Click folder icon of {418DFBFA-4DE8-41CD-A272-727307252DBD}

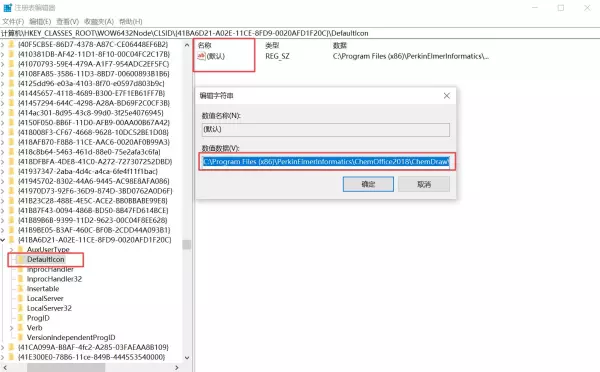tap(11, 162)
